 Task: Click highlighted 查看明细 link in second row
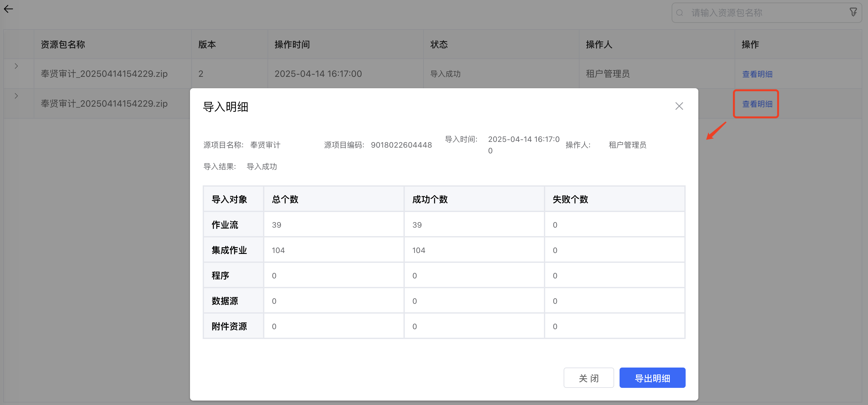point(757,104)
